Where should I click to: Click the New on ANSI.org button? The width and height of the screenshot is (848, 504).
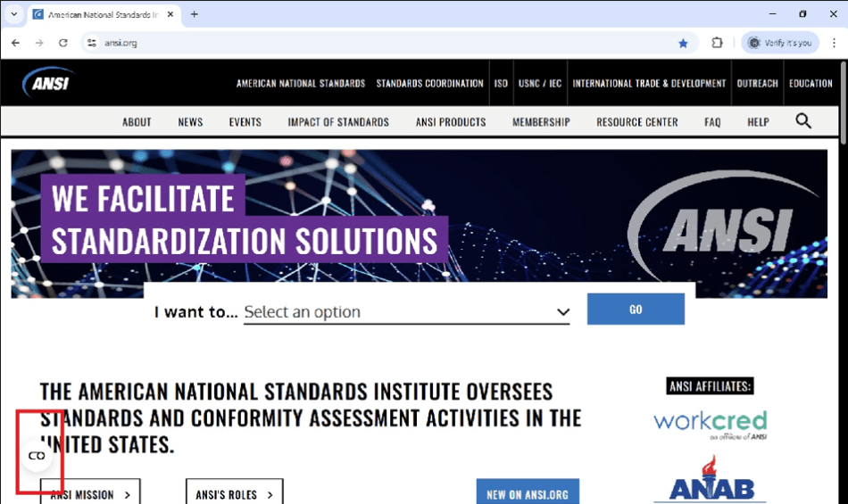pos(528,492)
